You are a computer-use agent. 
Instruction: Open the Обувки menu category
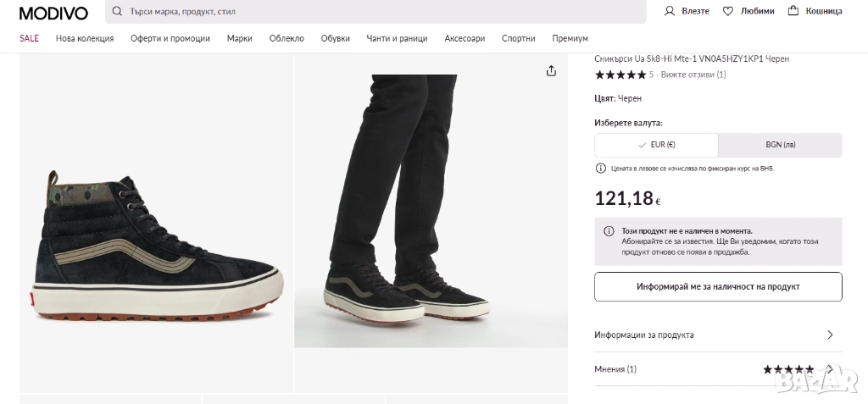pyautogui.click(x=336, y=38)
